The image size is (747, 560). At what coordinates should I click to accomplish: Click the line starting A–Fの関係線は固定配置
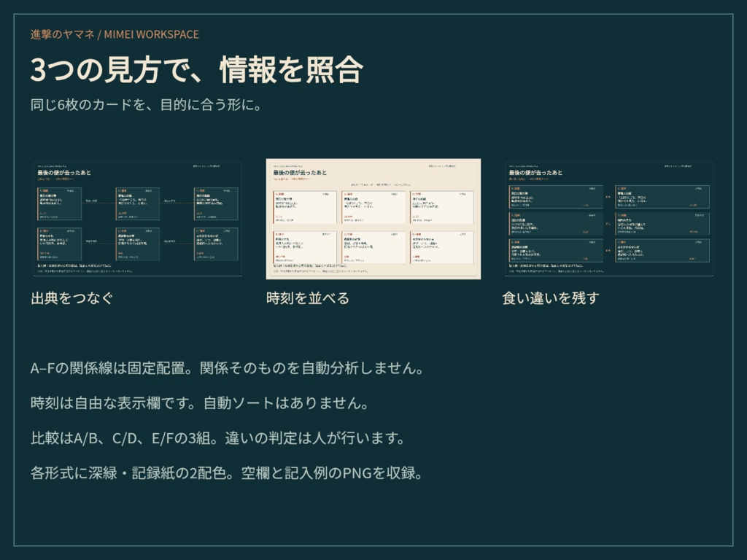(227, 368)
